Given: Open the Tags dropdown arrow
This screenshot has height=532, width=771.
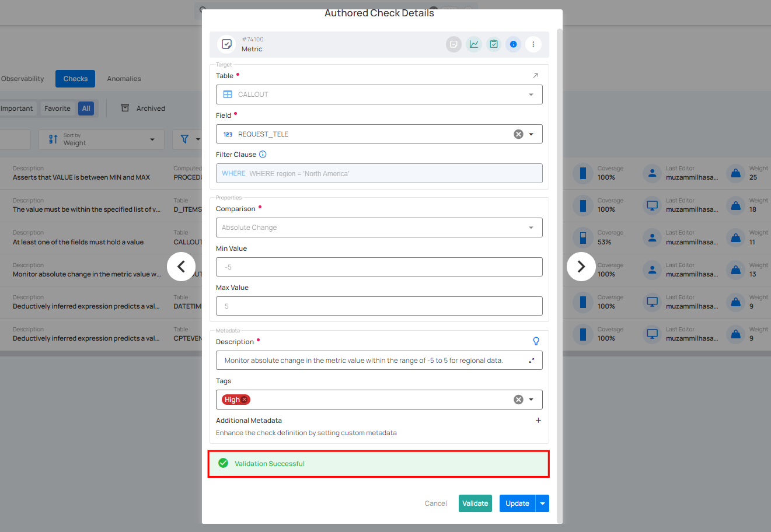Looking at the screenshot, I should [x=531, y=400].
